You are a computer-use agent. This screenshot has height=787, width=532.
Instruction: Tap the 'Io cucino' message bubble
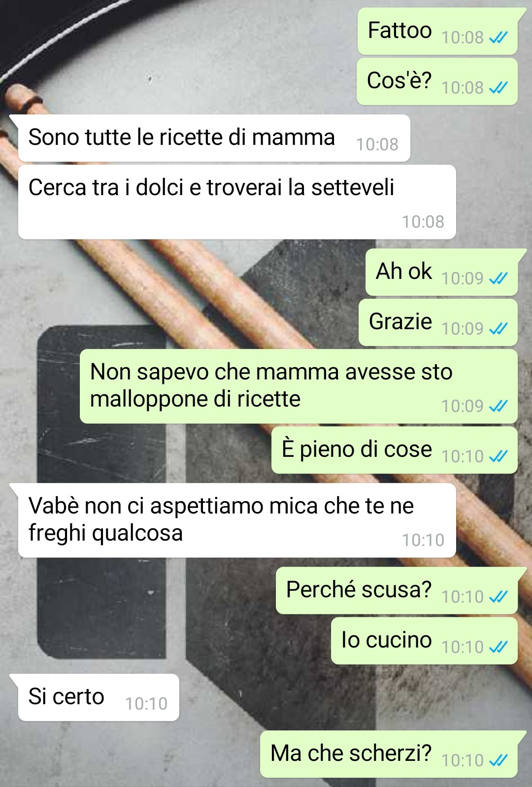[x=424, y=641]
